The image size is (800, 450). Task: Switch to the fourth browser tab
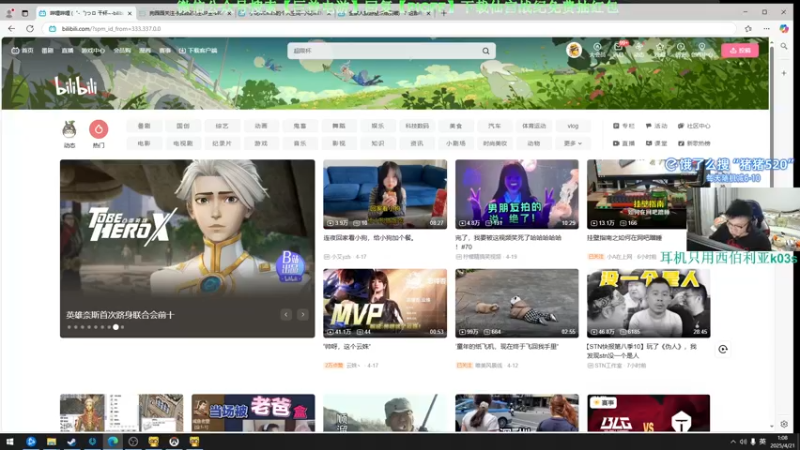[x=384, y=13]
